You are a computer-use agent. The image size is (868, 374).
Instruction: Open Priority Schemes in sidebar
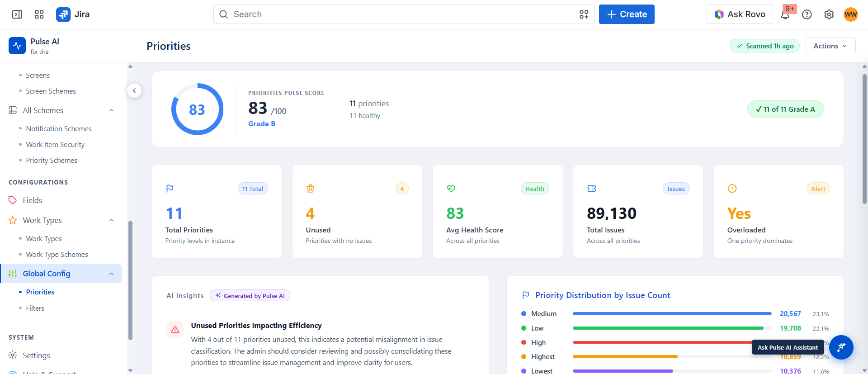point(52,161)
